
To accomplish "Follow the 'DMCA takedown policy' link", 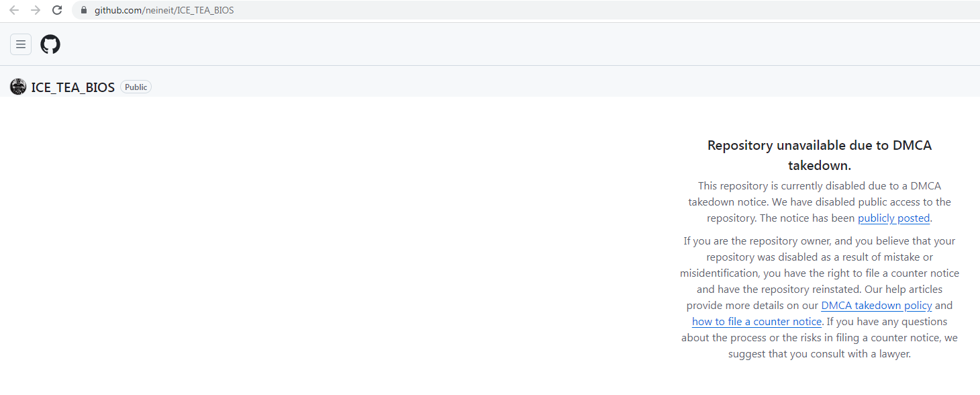I will [x=876, y=306].
